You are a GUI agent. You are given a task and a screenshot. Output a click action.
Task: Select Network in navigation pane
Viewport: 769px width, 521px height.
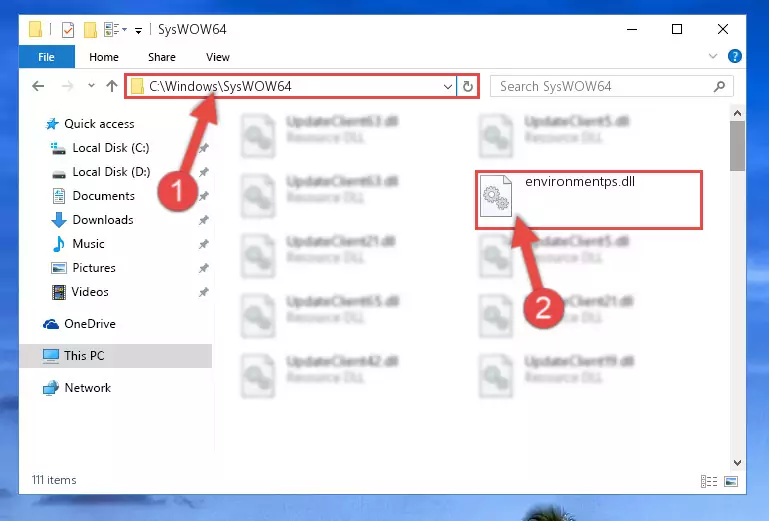pos(88,388)
